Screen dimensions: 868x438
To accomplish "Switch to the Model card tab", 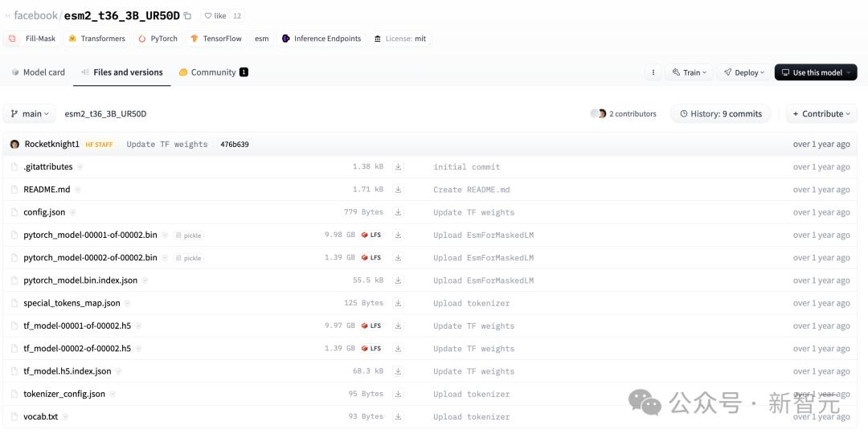I will (38, 72).
